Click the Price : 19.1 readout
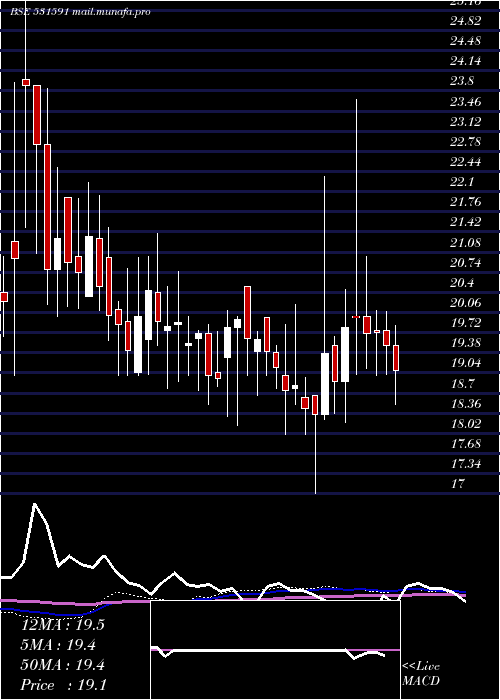 pyautogui.click(x=63, y=685)
